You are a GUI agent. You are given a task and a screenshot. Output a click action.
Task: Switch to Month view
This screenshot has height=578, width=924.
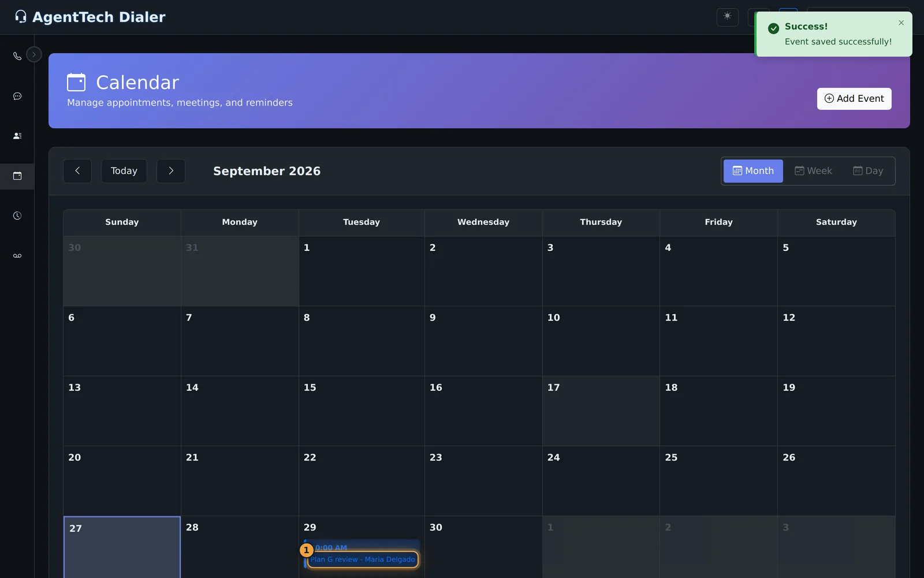coord(753,171)
